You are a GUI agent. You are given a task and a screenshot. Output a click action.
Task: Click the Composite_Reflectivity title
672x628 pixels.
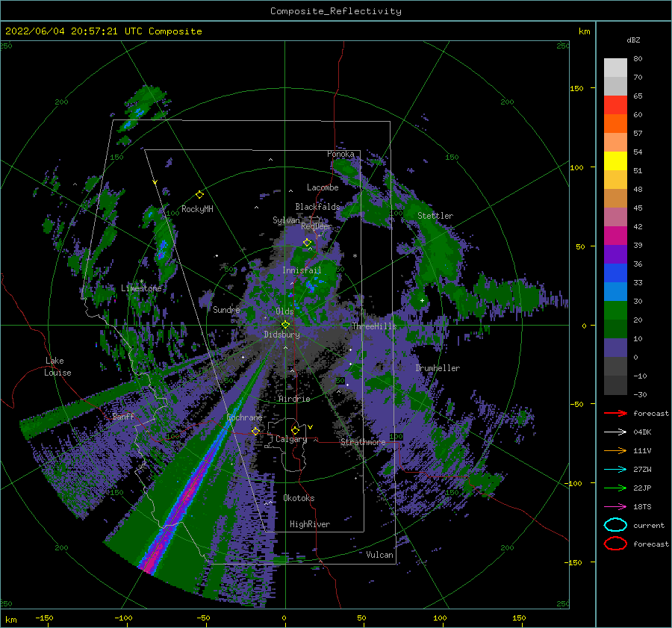(335, 11)
